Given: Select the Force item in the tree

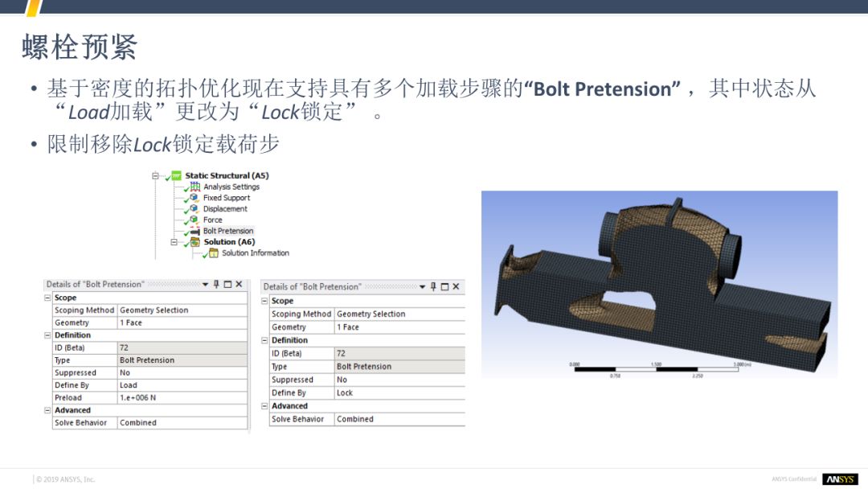Looking at the screenshot, I should (x=212, y=220).
